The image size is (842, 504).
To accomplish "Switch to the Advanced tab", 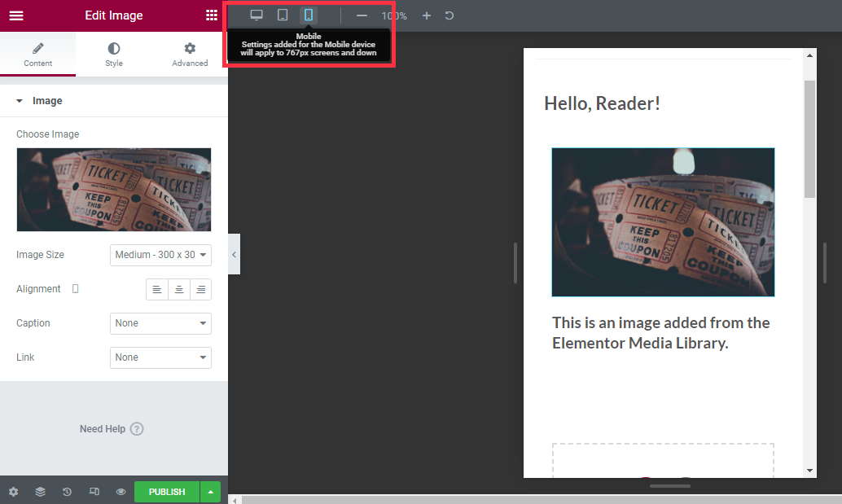I will click(190, 55).
